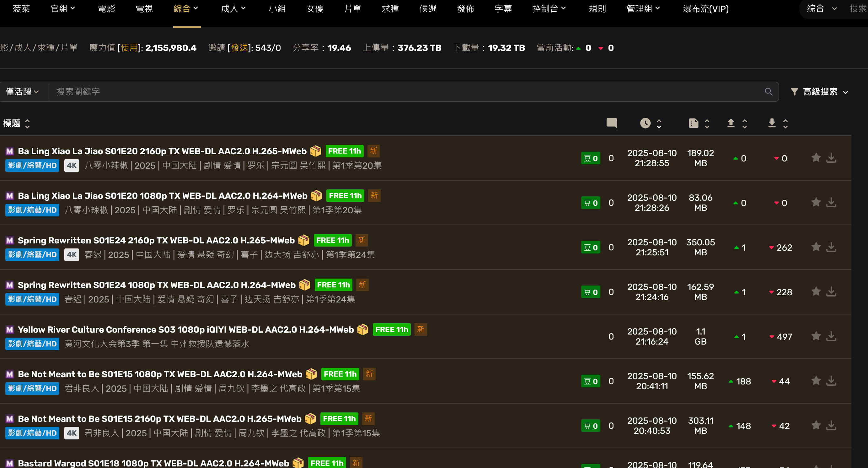This screenshot has width=868, height=468.
Task: Click the 使用 magic points link
Action: [129, 48]
